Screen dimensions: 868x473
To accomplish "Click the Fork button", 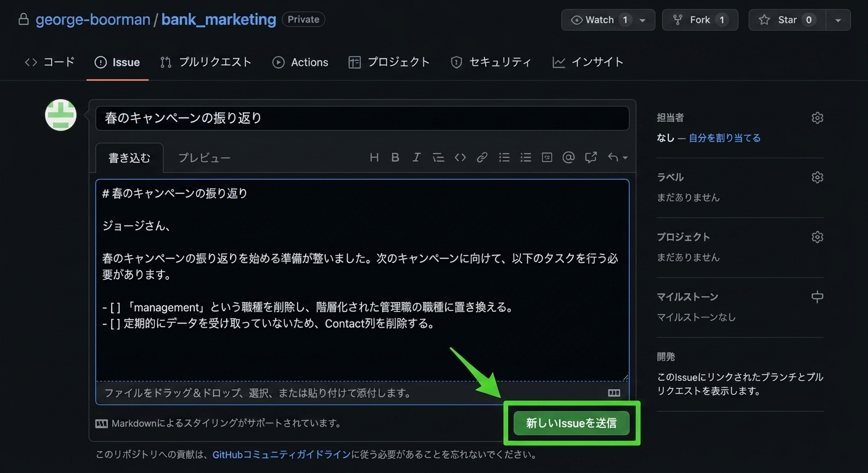I will pos(700,20).
